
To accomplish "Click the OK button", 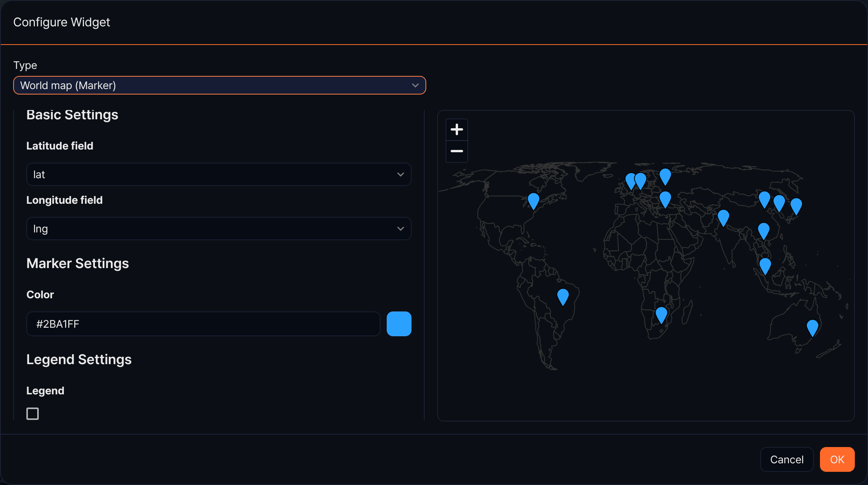I will [x=837, y=459].
